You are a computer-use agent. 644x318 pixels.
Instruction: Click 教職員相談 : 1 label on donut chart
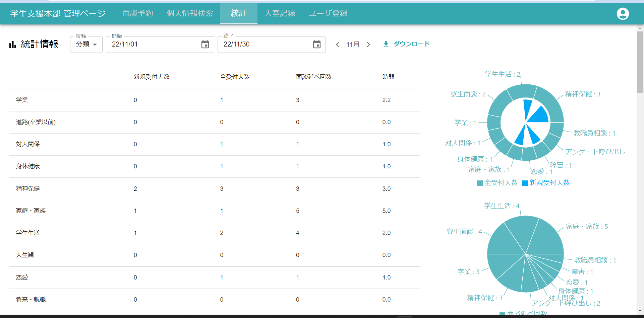coord(594,133)
